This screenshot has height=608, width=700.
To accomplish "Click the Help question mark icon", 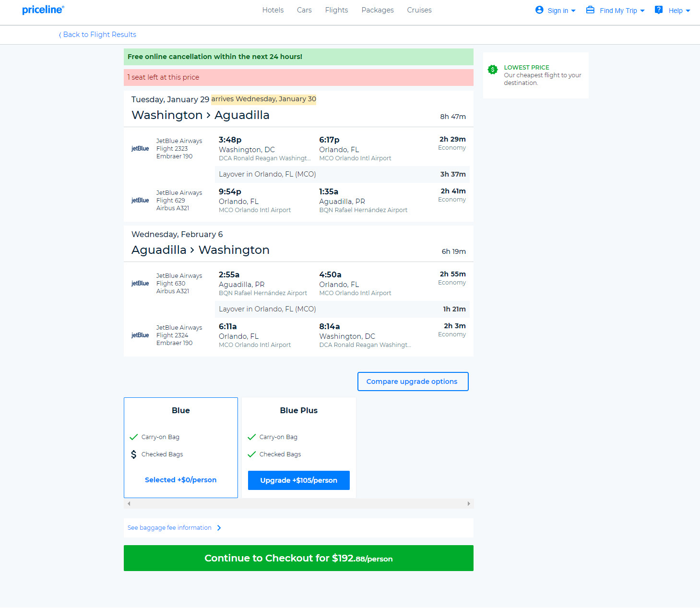I will pyautogui.click(x=659, y=10).
